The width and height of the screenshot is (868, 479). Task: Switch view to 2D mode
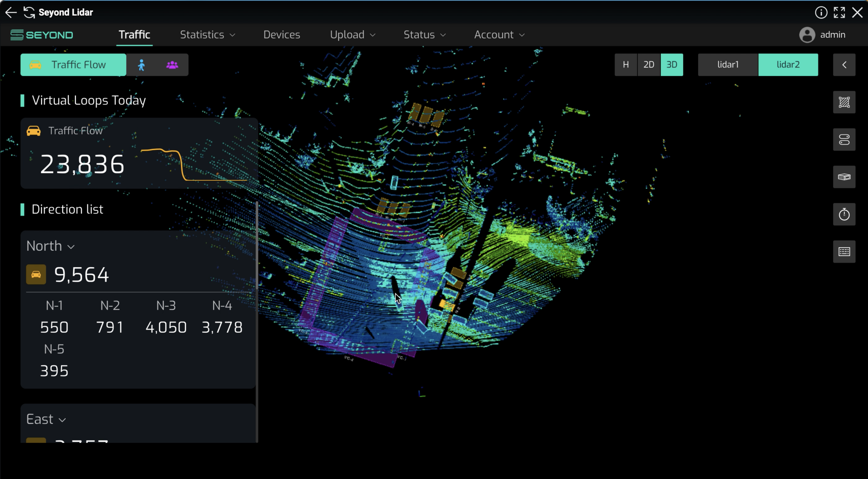[x=648, y=65]
